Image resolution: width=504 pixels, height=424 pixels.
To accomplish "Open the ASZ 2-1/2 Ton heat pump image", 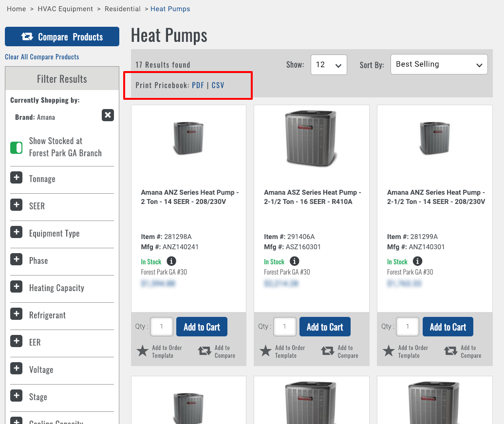I will [312, 139].
